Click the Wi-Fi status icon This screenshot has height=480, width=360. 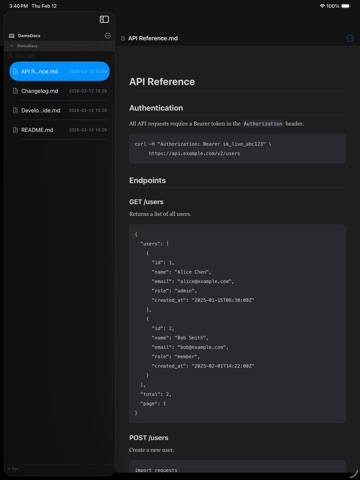[322, 6]
